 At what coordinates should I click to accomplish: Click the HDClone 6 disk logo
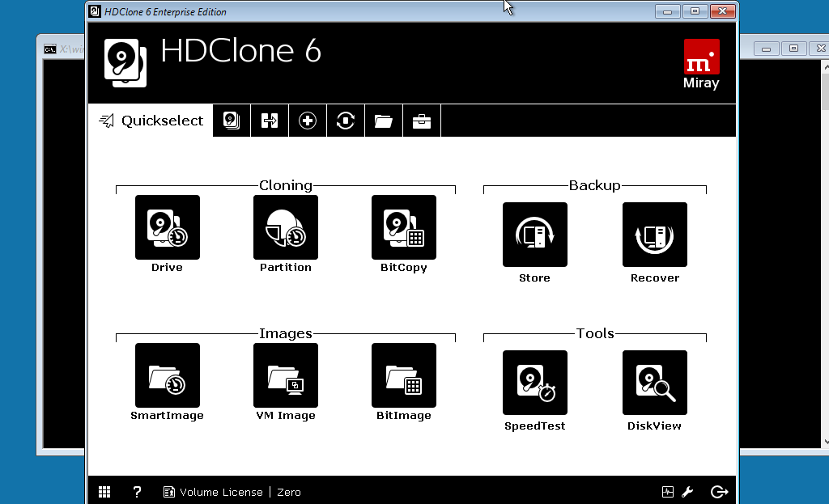point(125,63)
